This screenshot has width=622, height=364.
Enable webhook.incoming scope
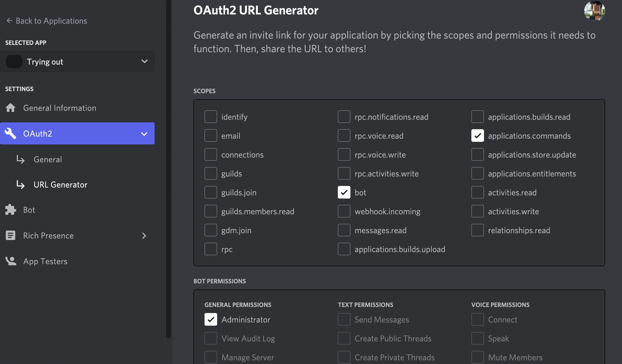(x=344, y=211)
